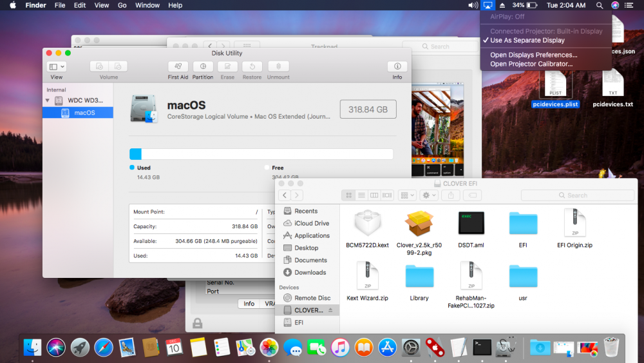
Task: Click the Info button in Disk Utility
Action: 397,66
